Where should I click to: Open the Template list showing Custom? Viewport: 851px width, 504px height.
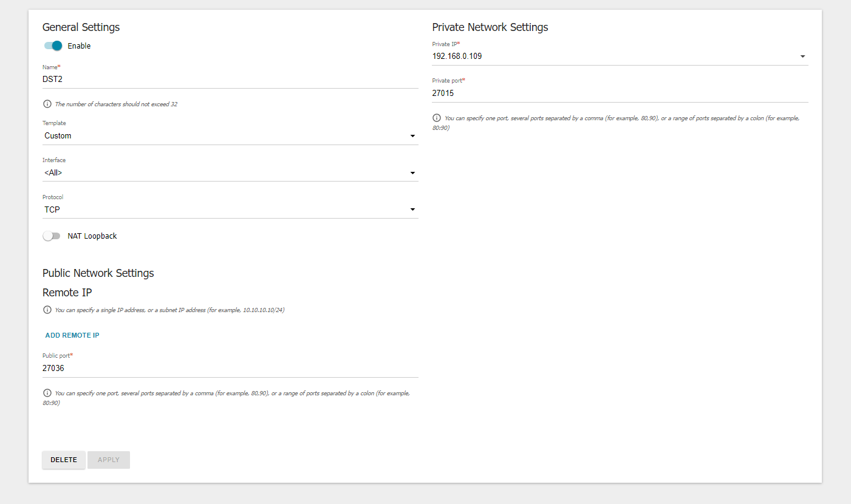pos(225,136)
